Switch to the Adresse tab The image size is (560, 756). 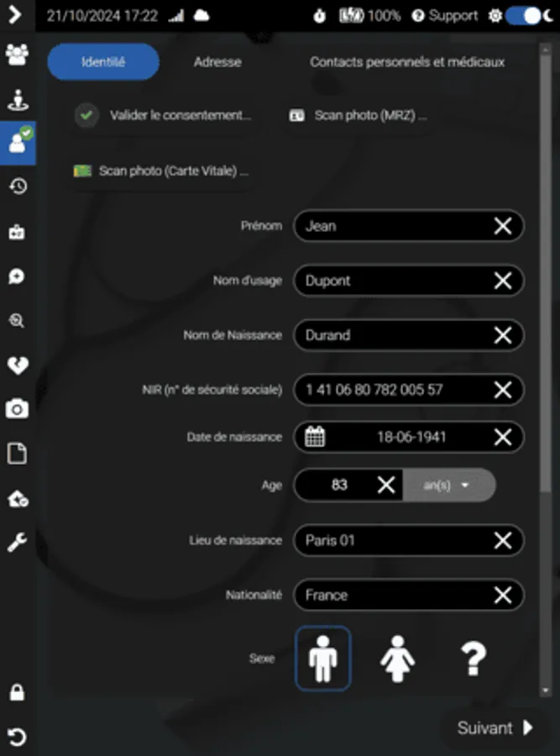(x=217, y=61)
